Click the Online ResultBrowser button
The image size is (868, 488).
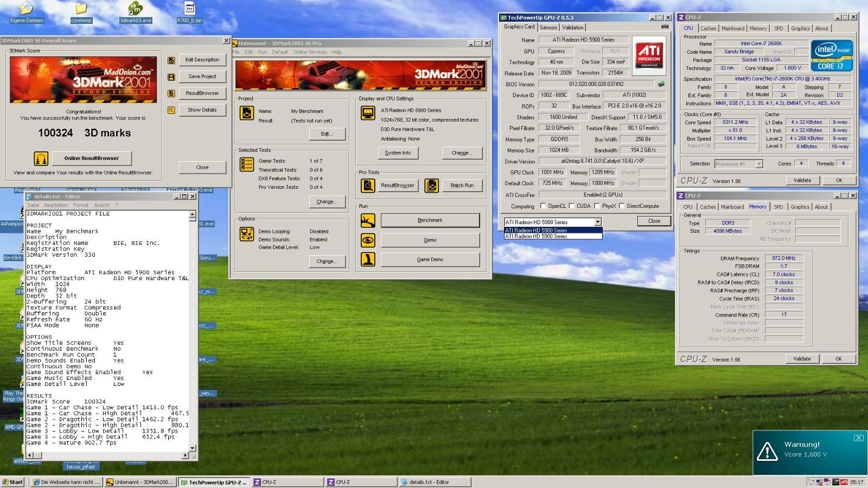(92, 159)
